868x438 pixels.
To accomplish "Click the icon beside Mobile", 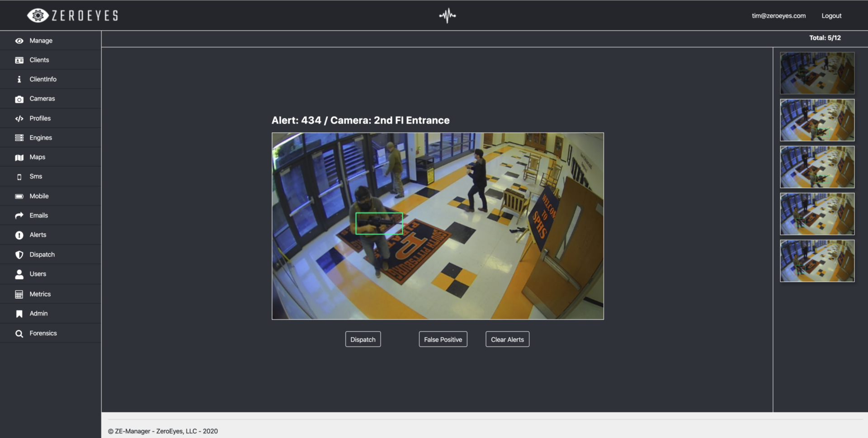I will tap(19, 196).
